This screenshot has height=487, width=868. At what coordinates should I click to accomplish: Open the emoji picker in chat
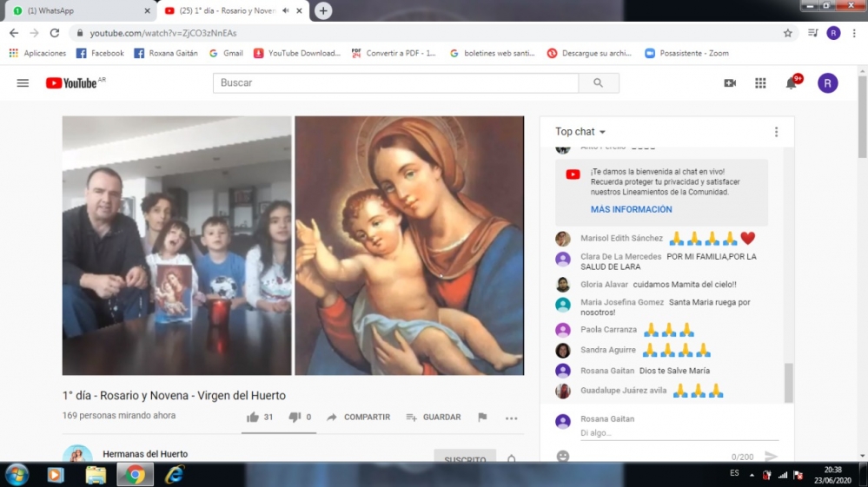pyautogui.click(x=563, y=456)
